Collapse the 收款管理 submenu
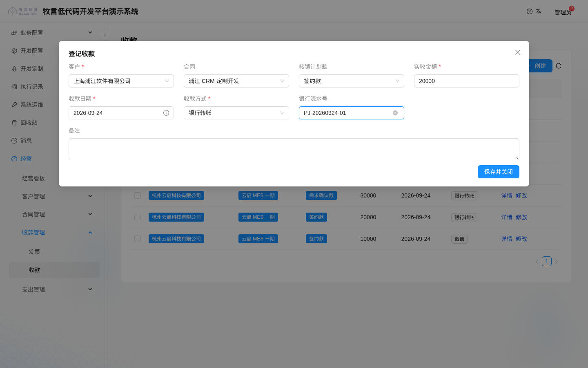Screen dimensions: 588x368 click(x=54, y=232)
